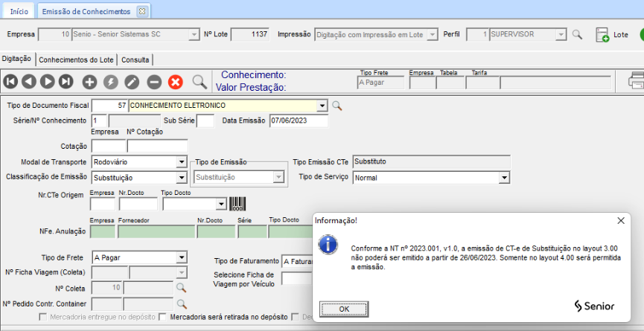Image resolution: width=644 pixels, height=331 pixels.
Task: Click NFe. Anulação Nr.Docto field
Action: (216, 231)
